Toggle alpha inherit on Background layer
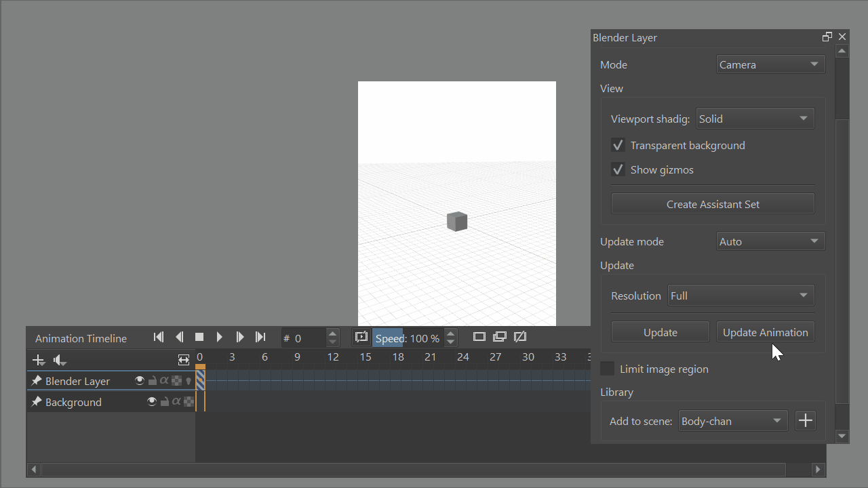868x488 pixels. coord(176,402)
